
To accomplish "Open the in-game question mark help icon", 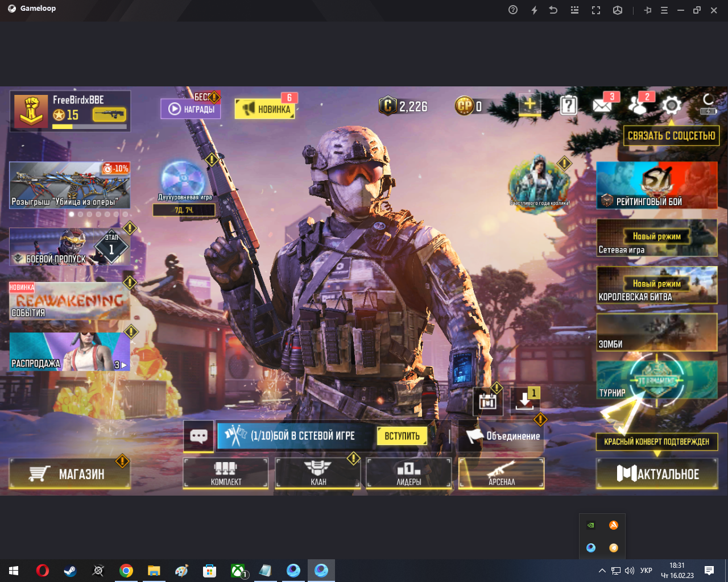I will coord(569,105).
